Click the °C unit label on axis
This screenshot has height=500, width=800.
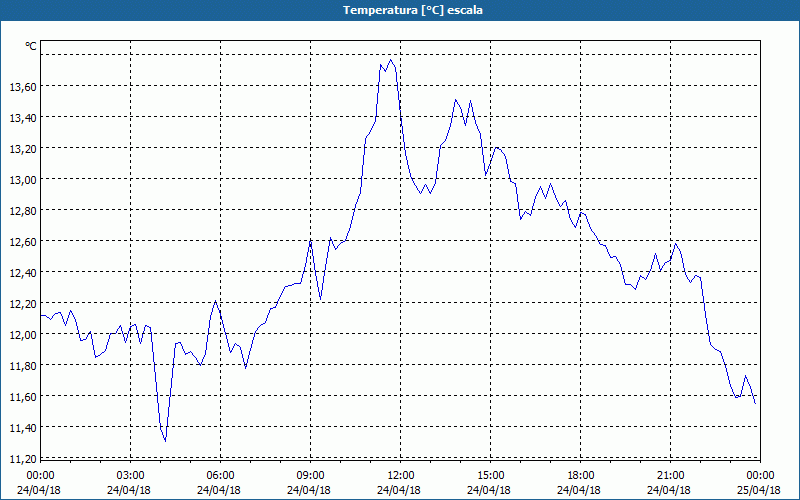[31, 46]
